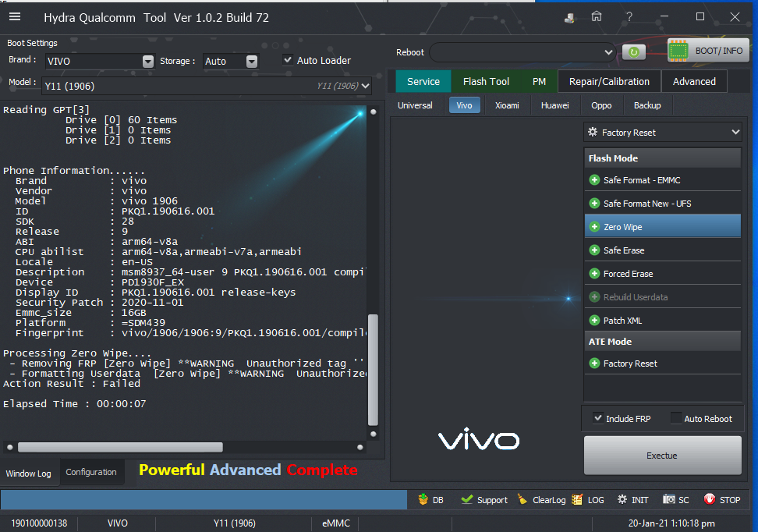758x532 pixels.
Task: Expand the Factory Reset dropdown chevron
Action: (x=735, y=132)
